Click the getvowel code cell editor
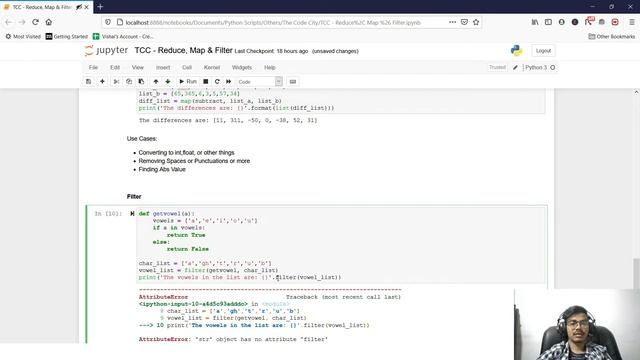 [x=341, y=245]
